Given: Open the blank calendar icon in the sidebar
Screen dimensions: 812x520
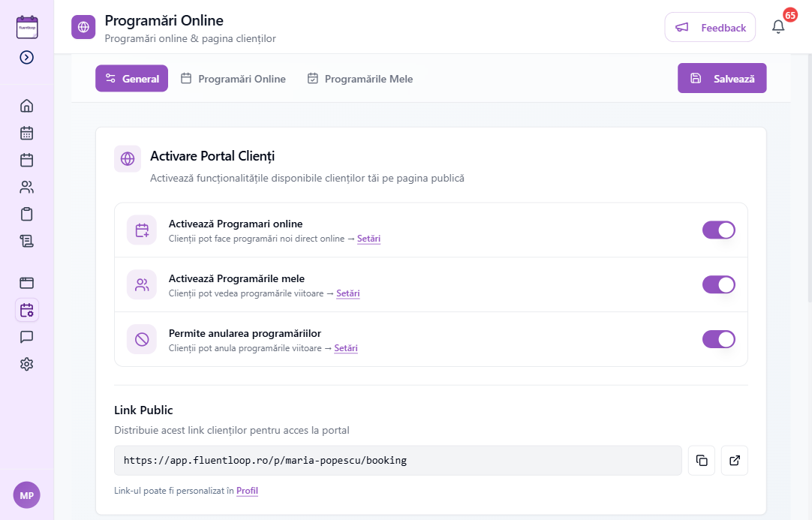Looking at the screenshot, I should point(26,160).
